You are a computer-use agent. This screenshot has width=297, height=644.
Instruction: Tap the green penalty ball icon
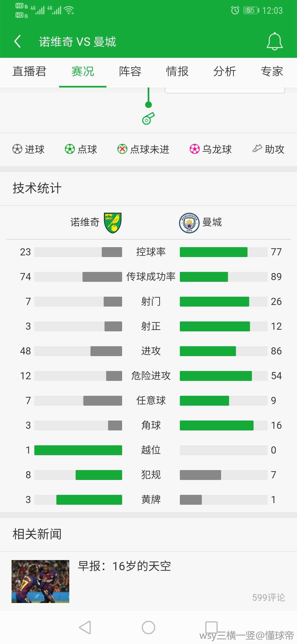click(x=70, y=149)
